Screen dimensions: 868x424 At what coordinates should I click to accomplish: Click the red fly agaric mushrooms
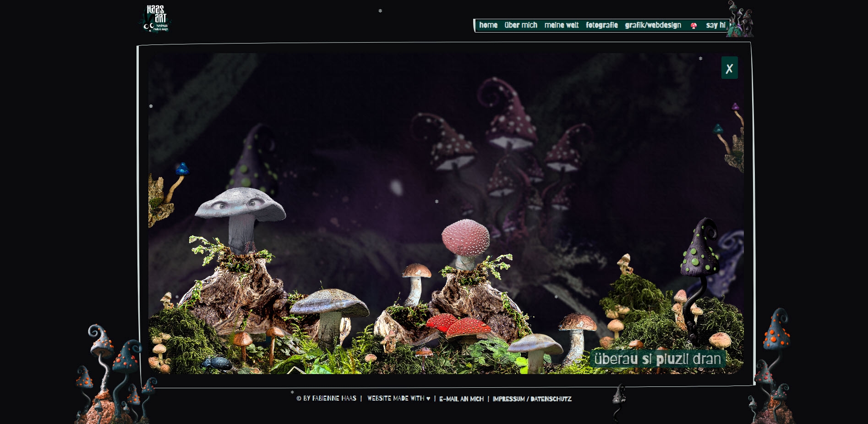point(459,326)
